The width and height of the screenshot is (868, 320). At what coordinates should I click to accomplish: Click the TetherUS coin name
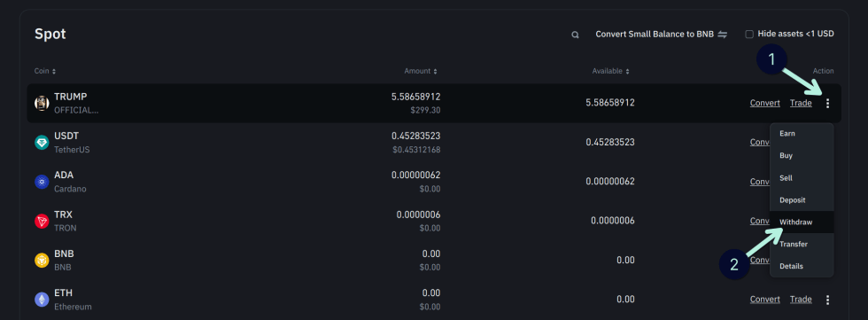[72, 150]
